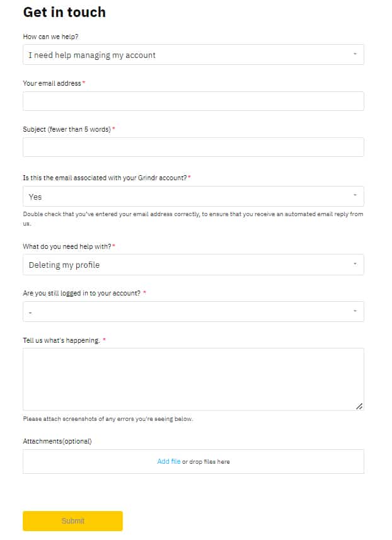Open the "How can we help?" dropdown

(193, 54)
